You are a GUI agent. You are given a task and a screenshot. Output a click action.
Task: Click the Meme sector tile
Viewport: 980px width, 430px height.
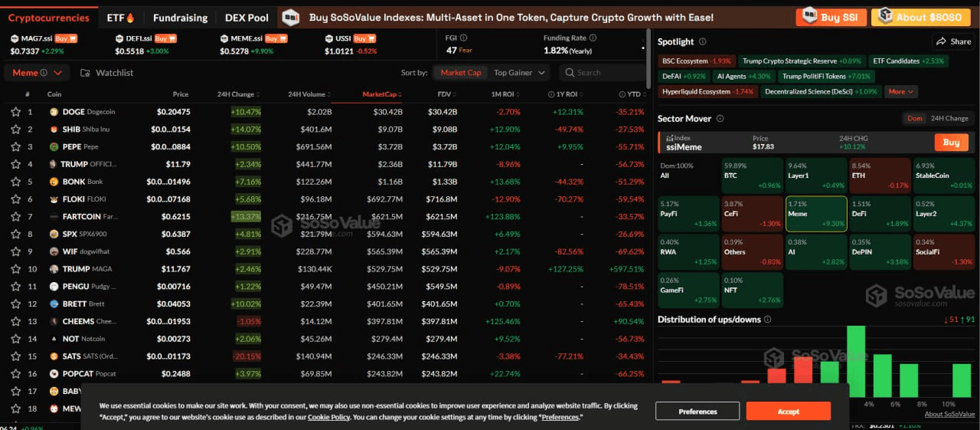tap(816, 213)
